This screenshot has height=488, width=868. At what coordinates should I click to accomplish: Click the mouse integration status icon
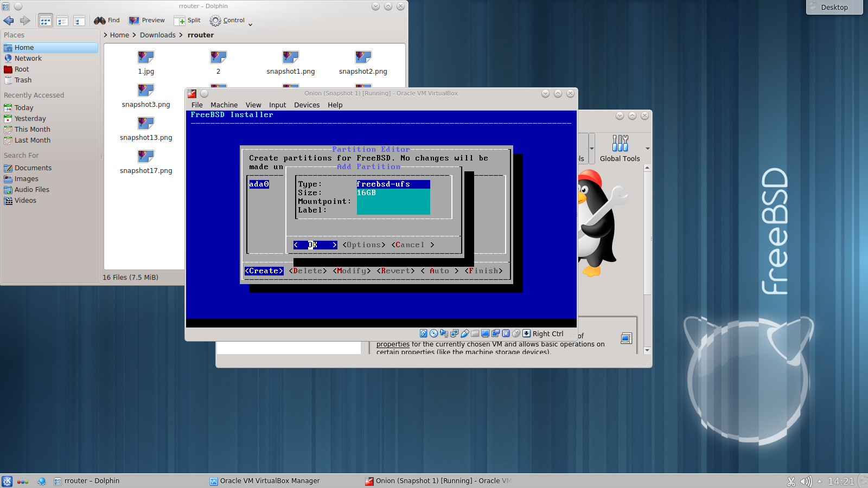coord(516,333)
